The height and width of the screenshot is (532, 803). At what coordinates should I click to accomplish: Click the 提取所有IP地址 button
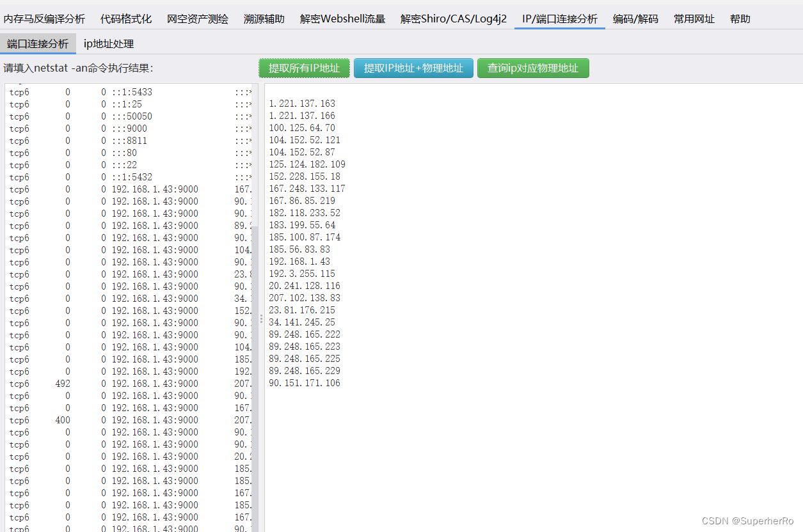coord(304,68)
